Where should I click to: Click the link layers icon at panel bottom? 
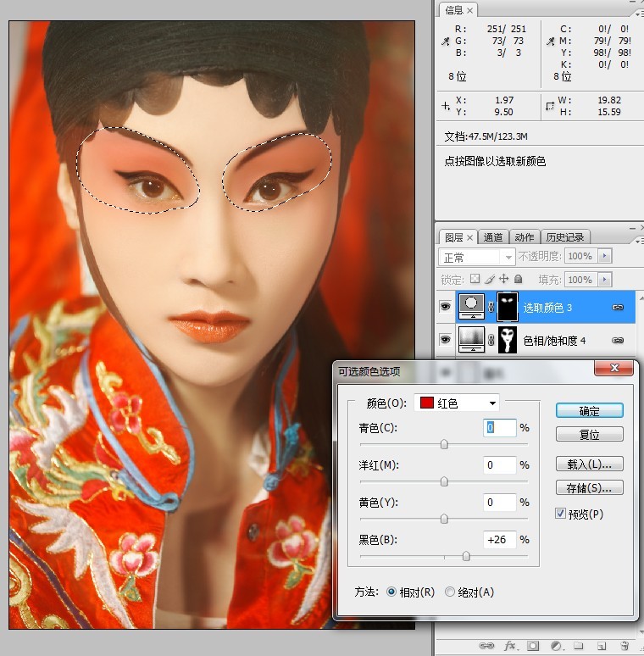(486, 646)
